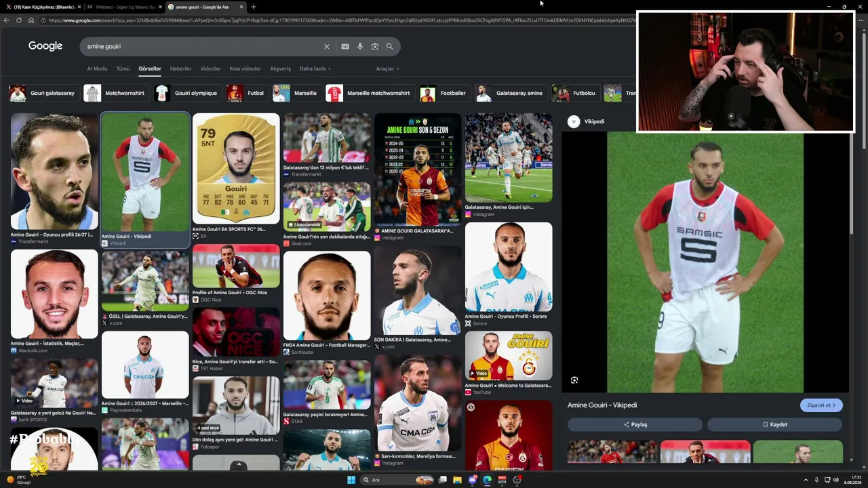
Task: Open the on-screen keyboard input tool
Action: [x=345, y=47]
